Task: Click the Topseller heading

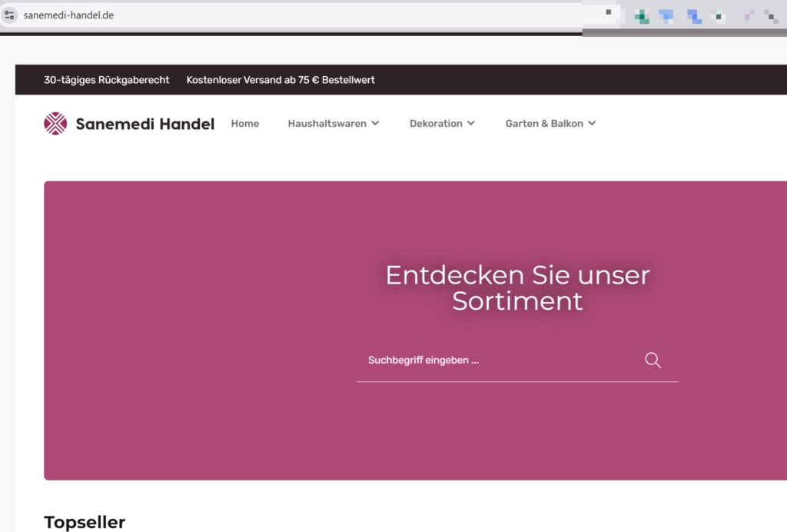Action: [85, 522]
